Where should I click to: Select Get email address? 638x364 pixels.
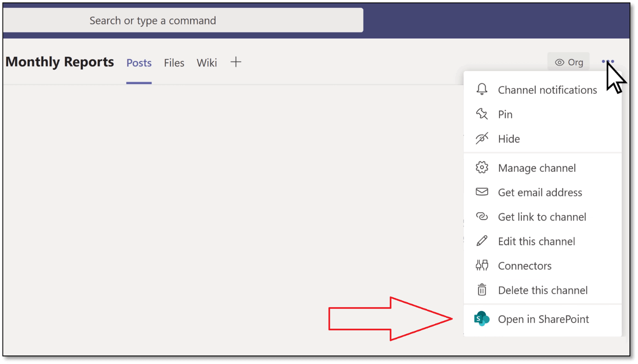coord(542,192)
